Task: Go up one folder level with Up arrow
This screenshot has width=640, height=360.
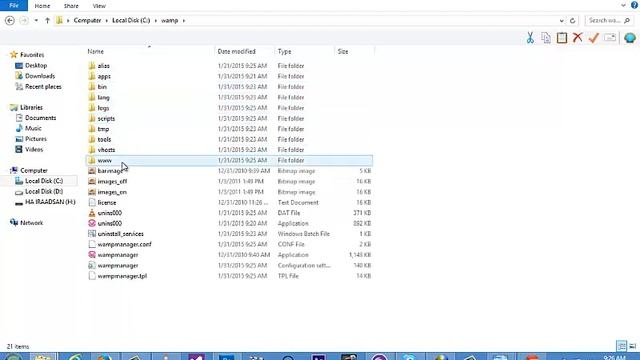Action: click(x=47, y=20)
